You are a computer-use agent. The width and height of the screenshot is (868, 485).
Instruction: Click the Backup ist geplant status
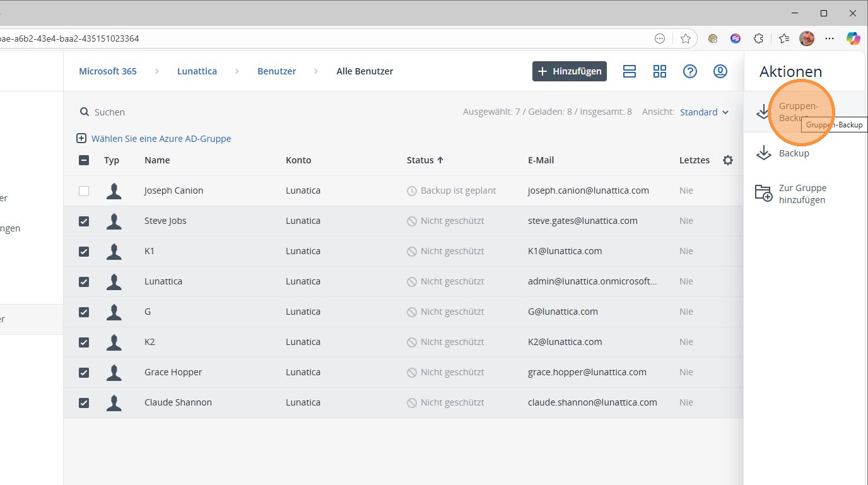tap(452, 190)
